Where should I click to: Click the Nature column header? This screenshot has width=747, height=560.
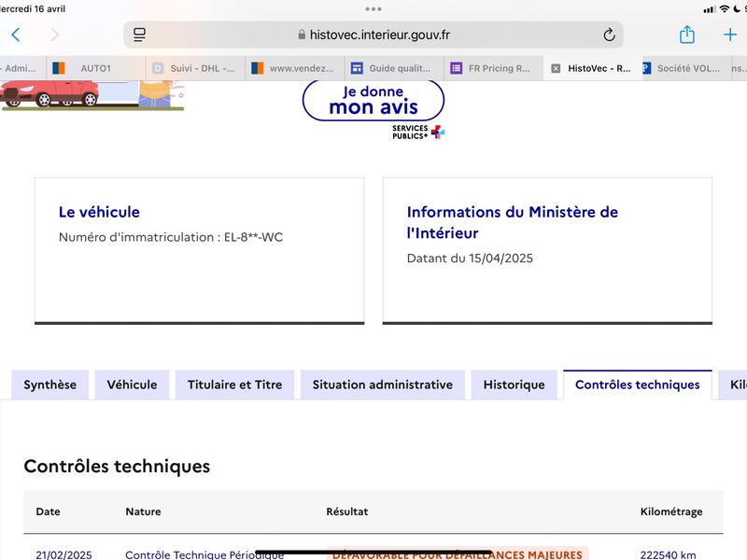[144, 511]
